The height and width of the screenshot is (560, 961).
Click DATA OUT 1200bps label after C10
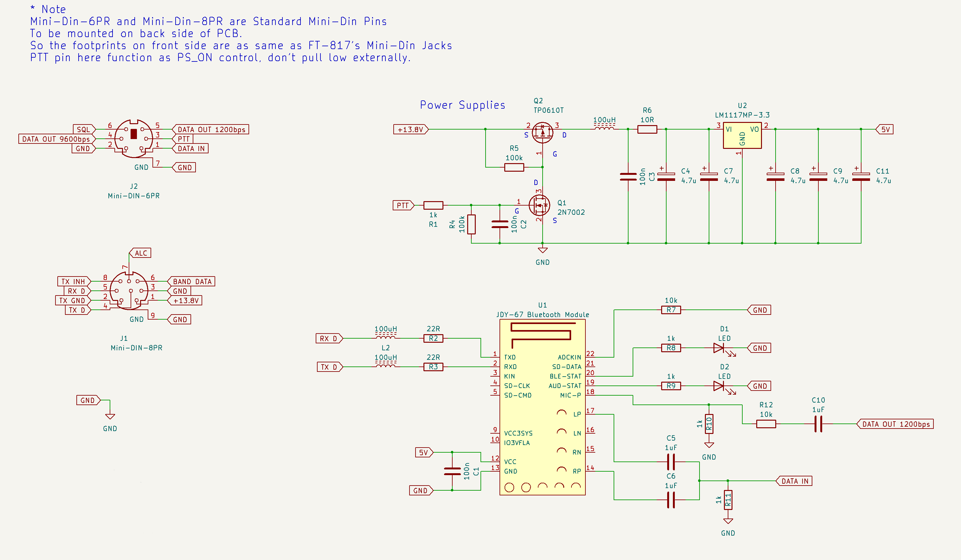(895, 423)
